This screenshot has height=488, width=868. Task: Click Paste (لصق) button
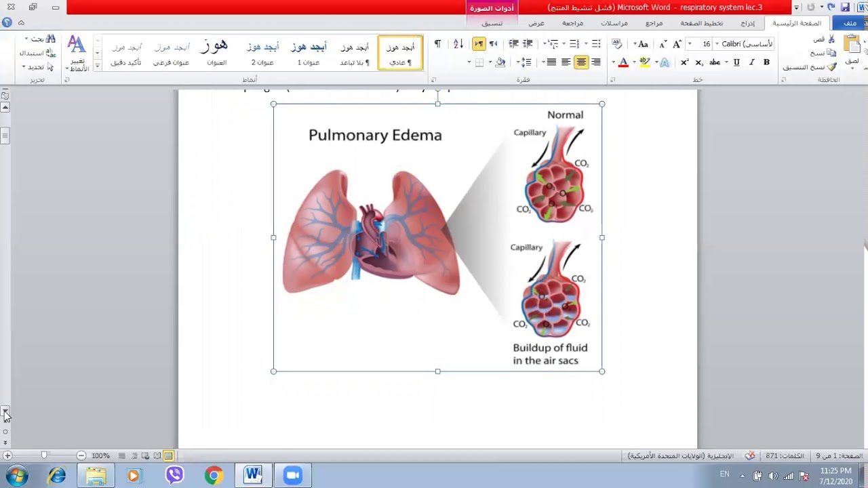point(852,51)
